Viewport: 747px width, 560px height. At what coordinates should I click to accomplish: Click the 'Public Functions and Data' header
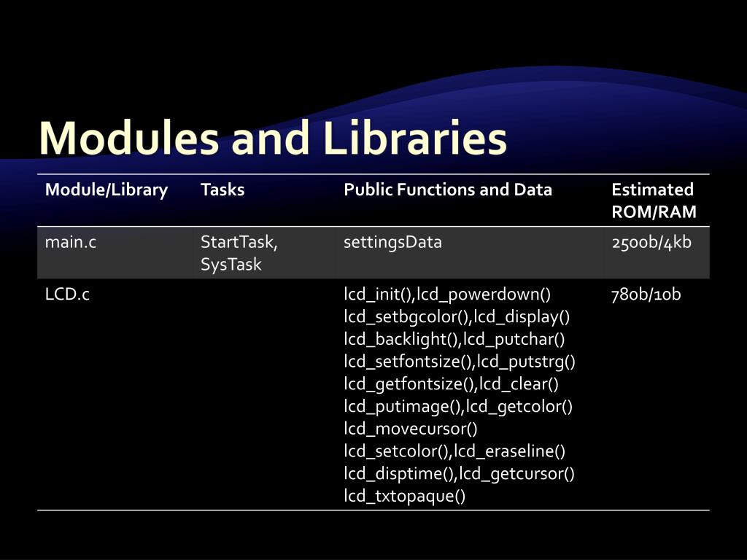[448, 190]
